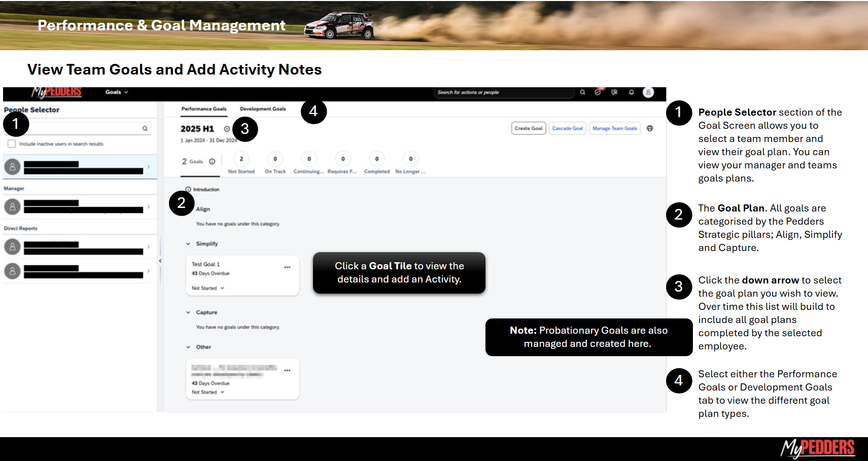Open the notifications bell
This screenshot has height=461, width=868.
[x=631, y=92]
